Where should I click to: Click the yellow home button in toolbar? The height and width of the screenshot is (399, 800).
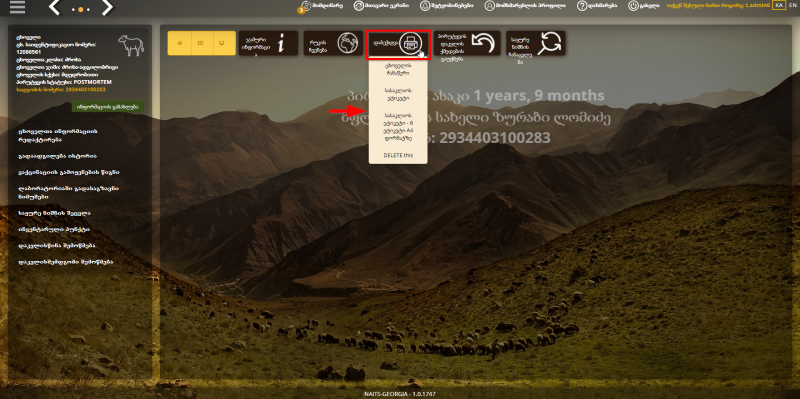pos(179,43)
